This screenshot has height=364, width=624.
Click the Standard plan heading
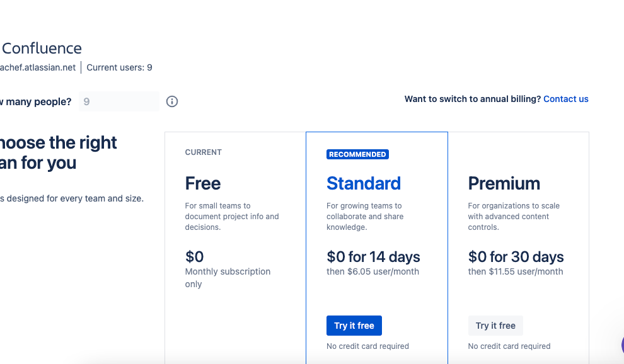(x=364, y=183)
